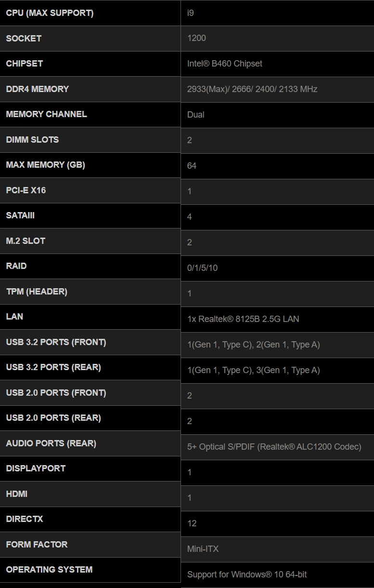Select the RAID value 0/1/5/10
Image resolution: width=374 pixels, height=588 pixels.
point(202,268)
